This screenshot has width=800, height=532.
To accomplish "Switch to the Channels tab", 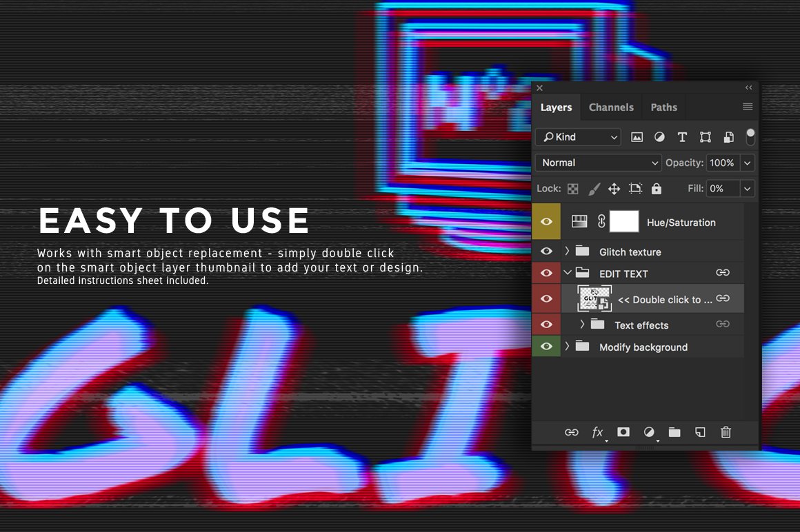I will coord(611,108).
